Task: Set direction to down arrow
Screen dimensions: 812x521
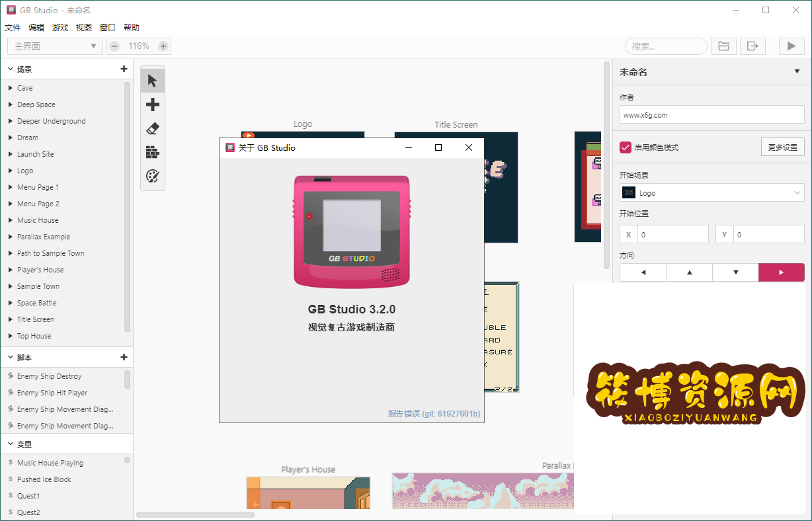Action: coord(735,272)
